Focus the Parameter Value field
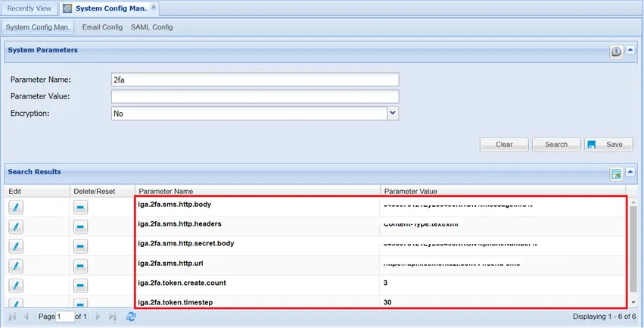The height and width of the screenshot is (328, 644). click(x=255, y=96)
